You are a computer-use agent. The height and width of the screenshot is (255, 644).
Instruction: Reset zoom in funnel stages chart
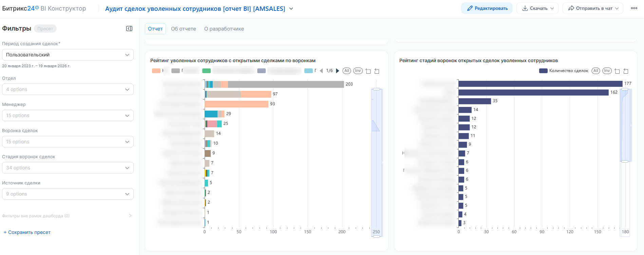tap(626, 71)
